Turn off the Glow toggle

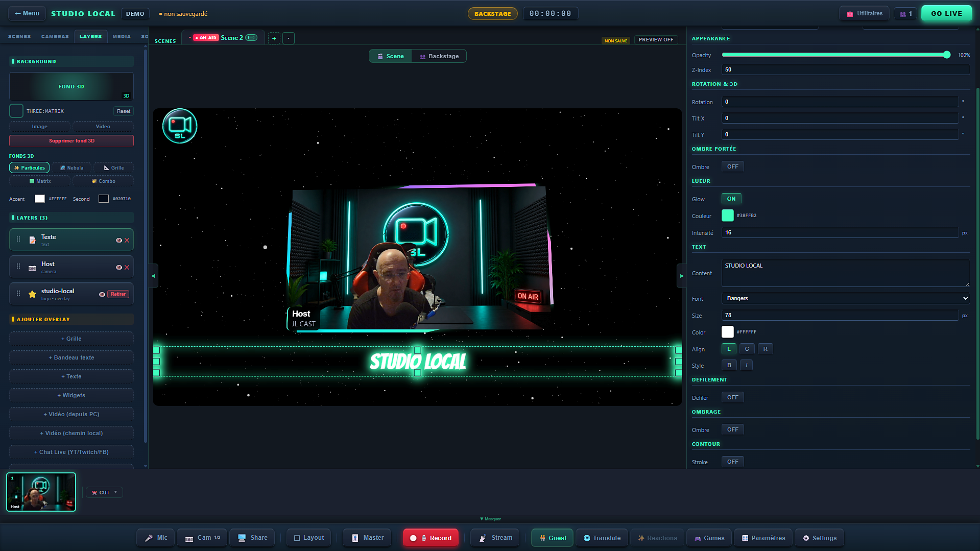pyautogui.click(x=731, y=199)
